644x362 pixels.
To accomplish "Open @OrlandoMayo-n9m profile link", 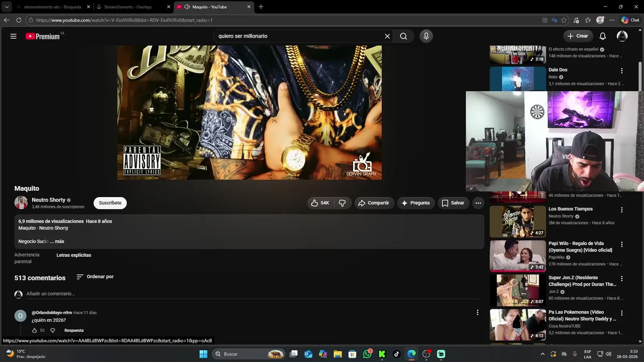I will (x=52, y=313).
